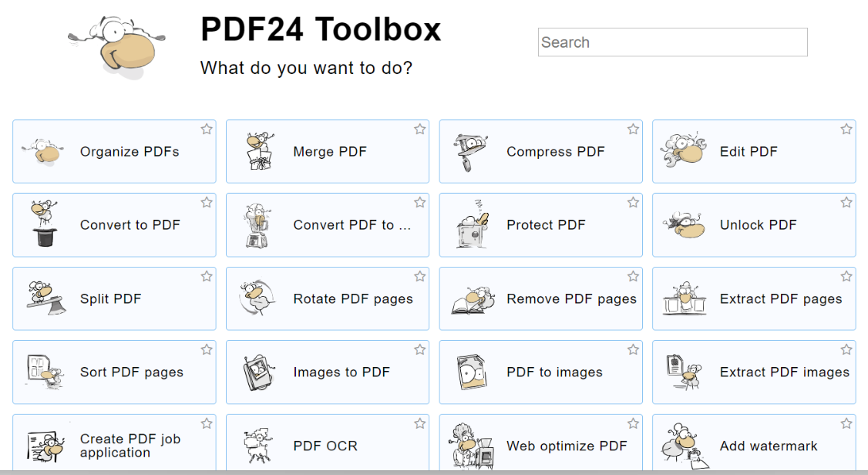
Task: Choose the Protect PDF label
Action: click(546, 224)
